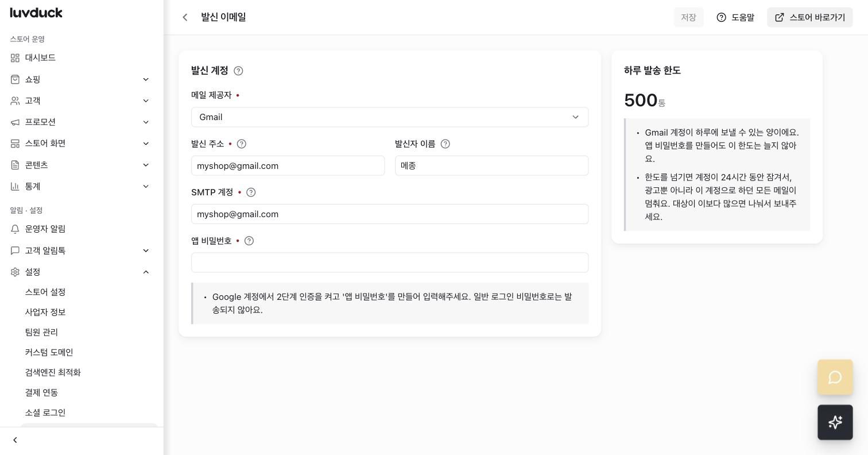Image resolution: width=868 pixels, height=455 pixels.
Task: Collapse the 설정 menu chevron
Action: coord(146,272)
